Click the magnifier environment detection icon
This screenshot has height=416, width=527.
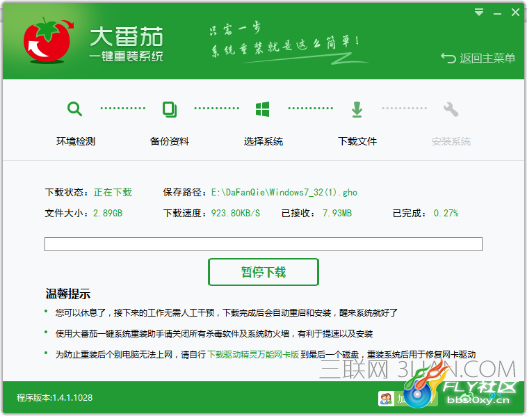point(75,109)
